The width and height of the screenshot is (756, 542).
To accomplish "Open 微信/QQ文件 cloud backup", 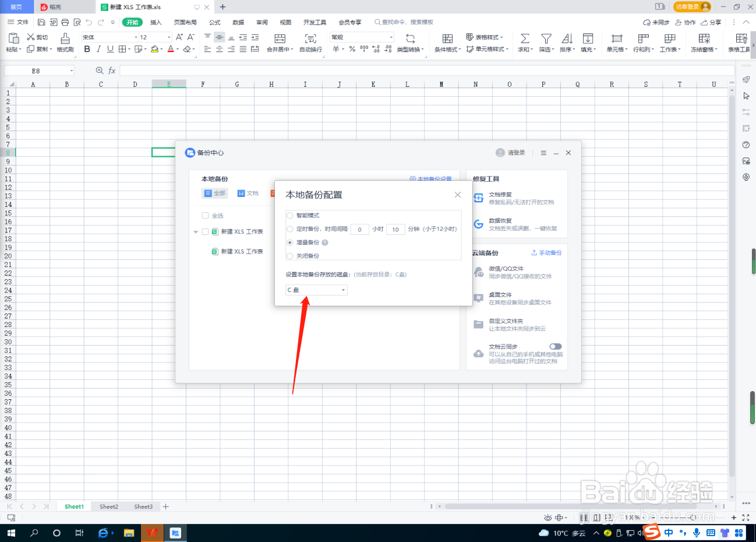I will pos(513,272).
